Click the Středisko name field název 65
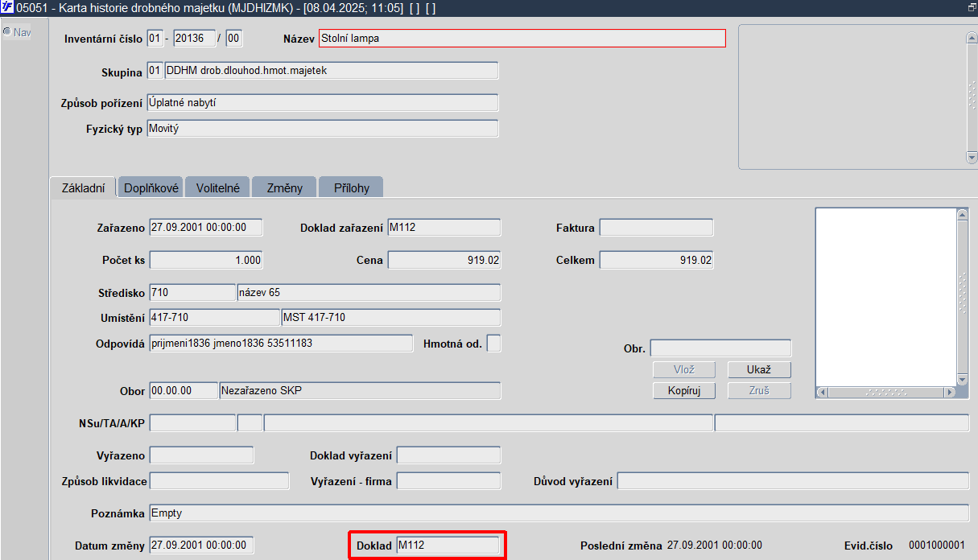 pyautogui.click(x=369, y=292)
